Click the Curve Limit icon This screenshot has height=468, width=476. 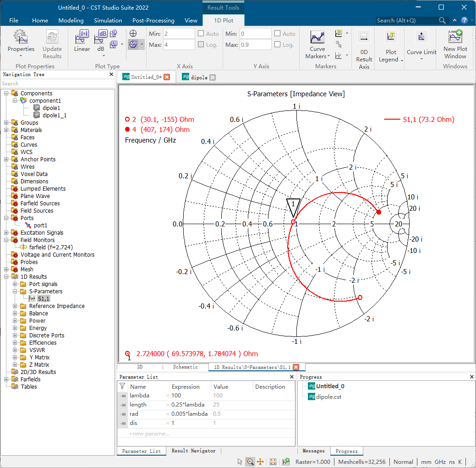tap(421, 37)
